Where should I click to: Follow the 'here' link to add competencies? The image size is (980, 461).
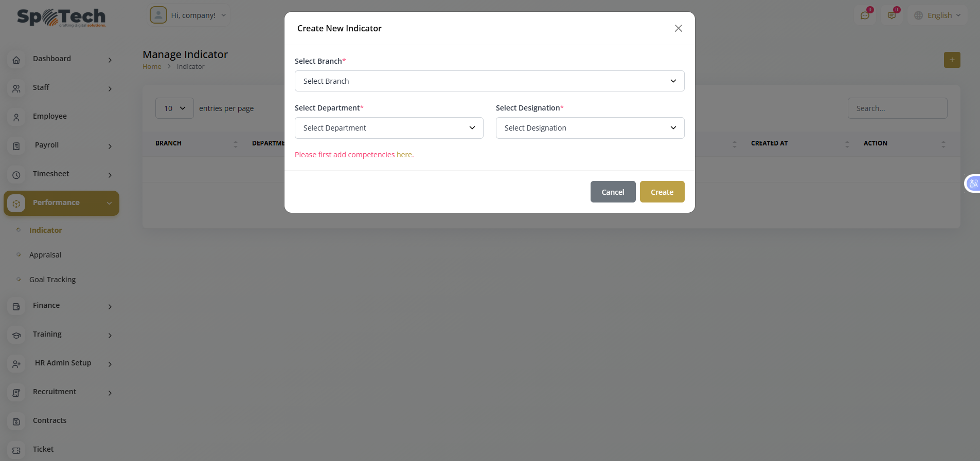point(404,155)
